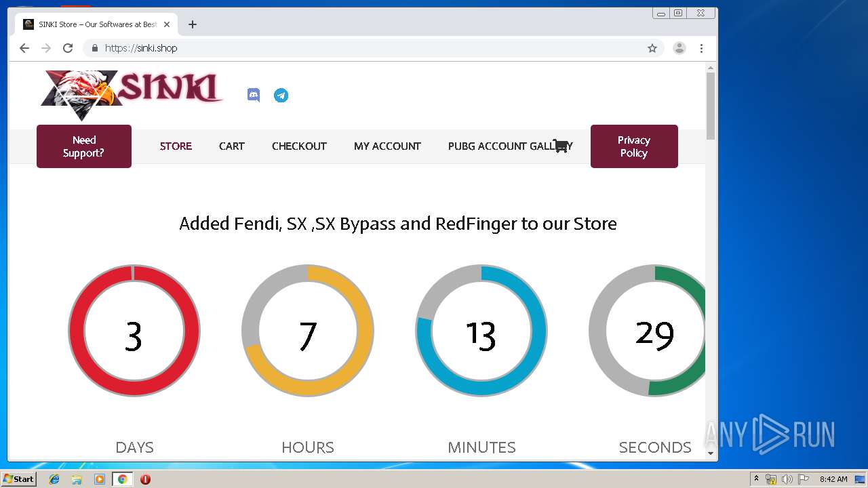Viewport: 868px width, 488px height.
Task: Open the CHECKOUT menu item
Action: click(x=299, y=146)
